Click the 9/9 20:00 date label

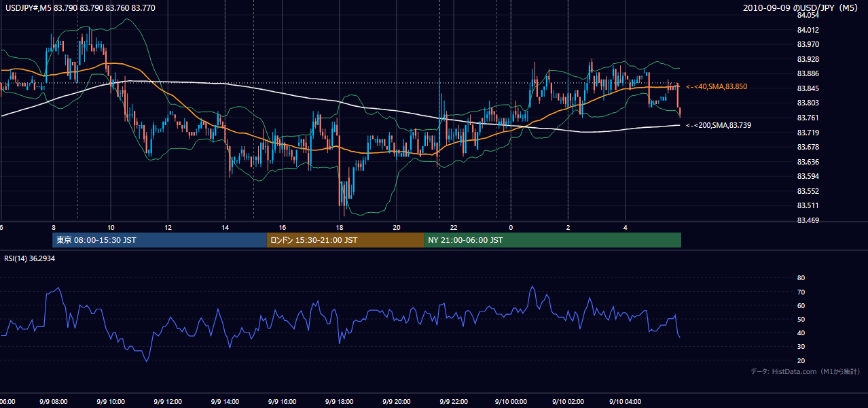pyautogui.click(x=397, y=402)
